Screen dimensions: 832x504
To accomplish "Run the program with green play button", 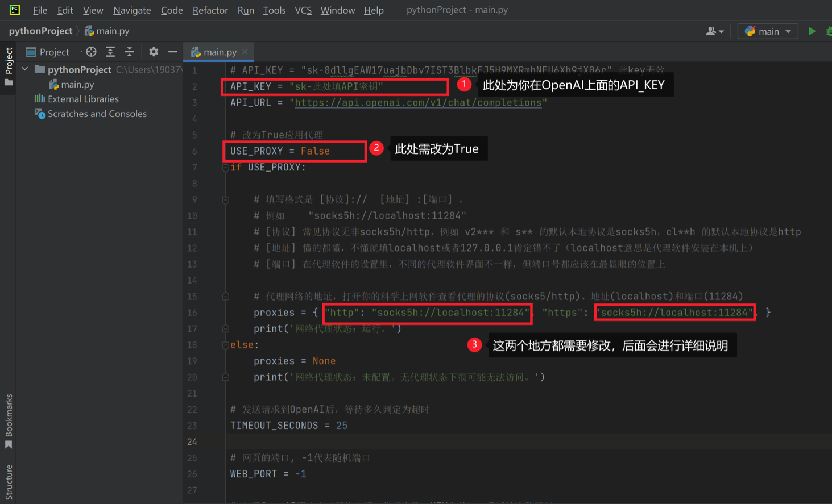I will tap(812, 31).
